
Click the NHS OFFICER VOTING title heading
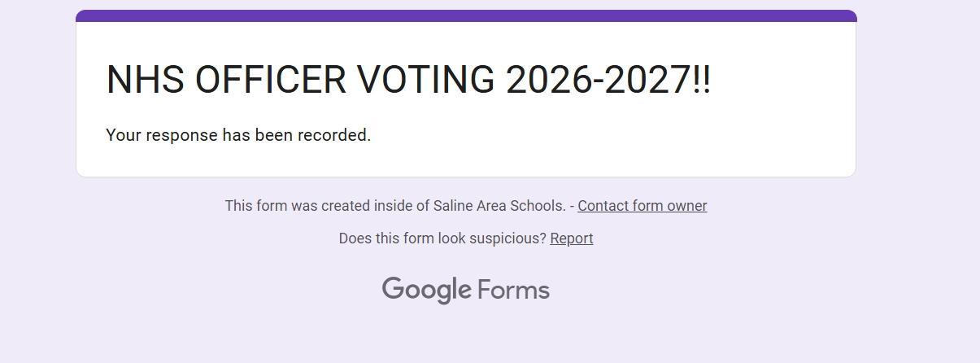point(408,80)
